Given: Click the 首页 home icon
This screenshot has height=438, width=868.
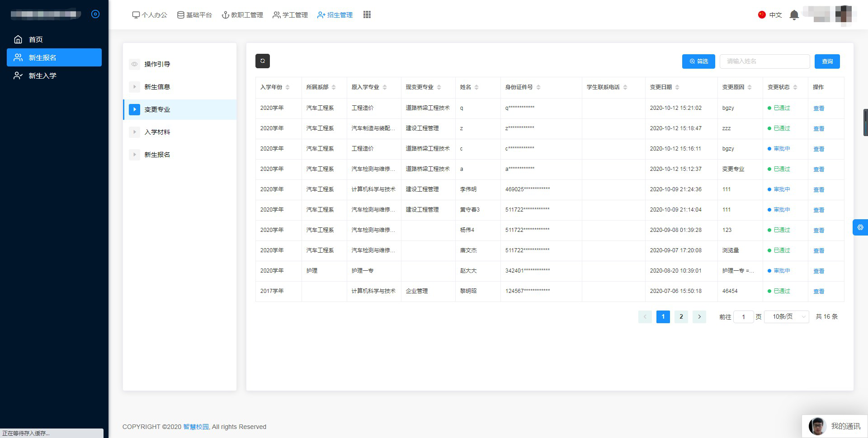Looking at the screenshot, I should click(18, 39).
